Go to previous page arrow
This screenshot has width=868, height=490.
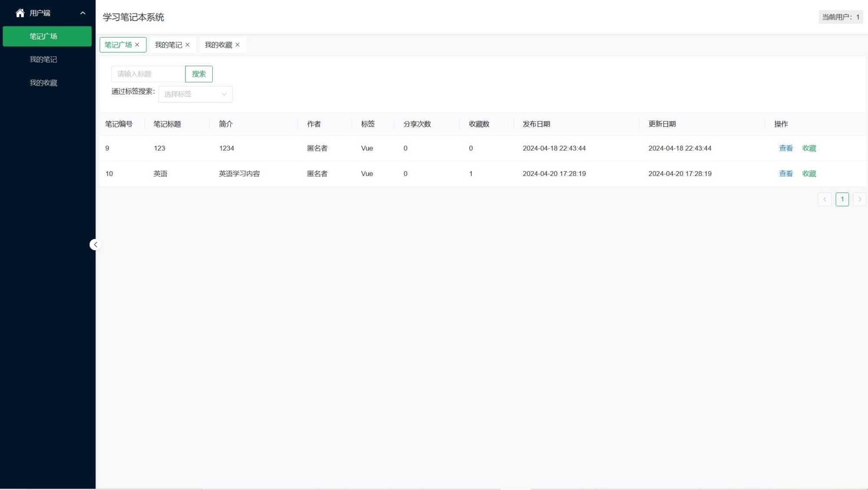(825, 199)
